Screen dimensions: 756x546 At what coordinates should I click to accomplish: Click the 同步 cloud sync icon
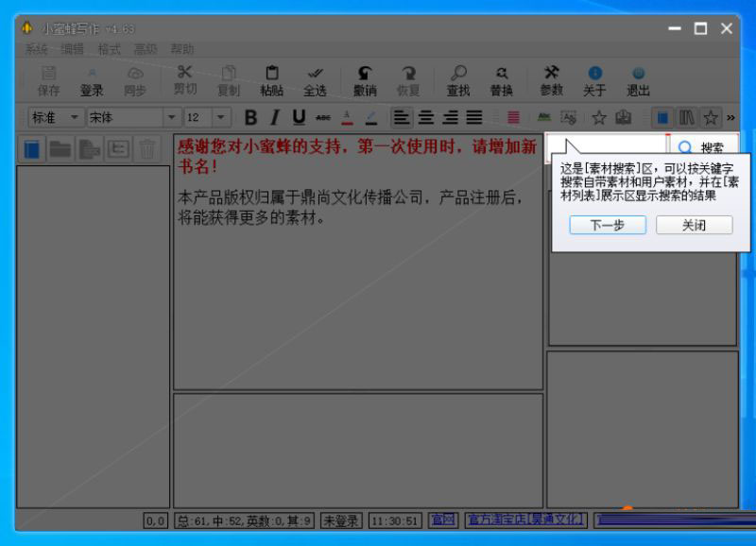(x=135, y=81)
